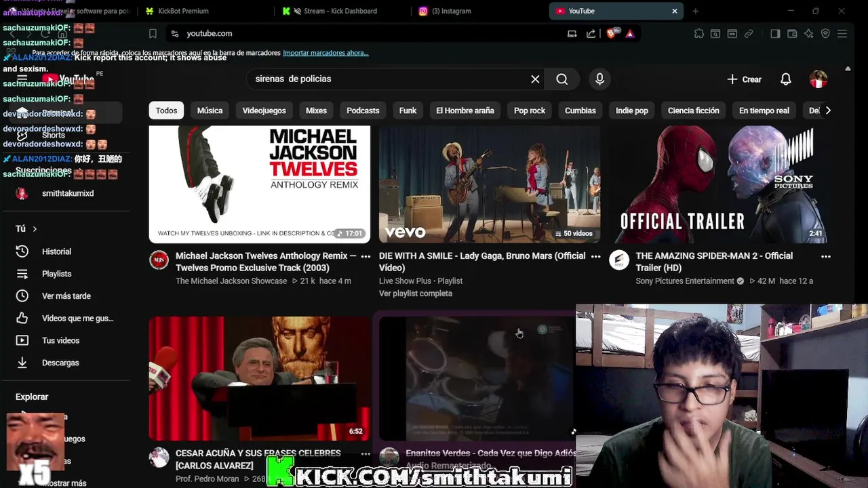This screenshot has height=488, width=868.
Task: Open The Michael Jackson Showcase channel name
Action: tap(231, 281)
